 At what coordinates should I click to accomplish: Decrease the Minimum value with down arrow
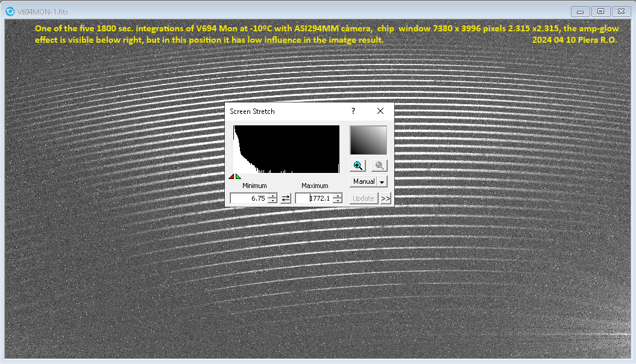pyautogui.click(x=272, y=201)
